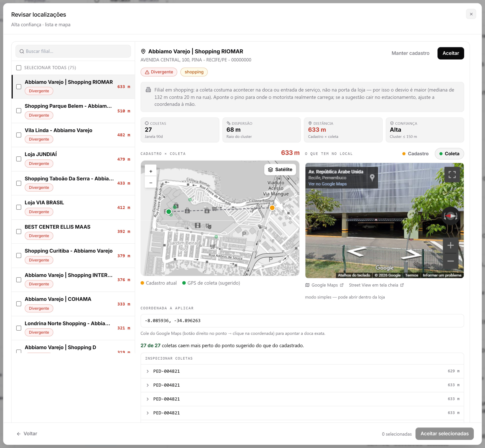
Task: Tick checkbox for Abbiamo Varejo | Shopping RIOMAR
Action: 19,87
